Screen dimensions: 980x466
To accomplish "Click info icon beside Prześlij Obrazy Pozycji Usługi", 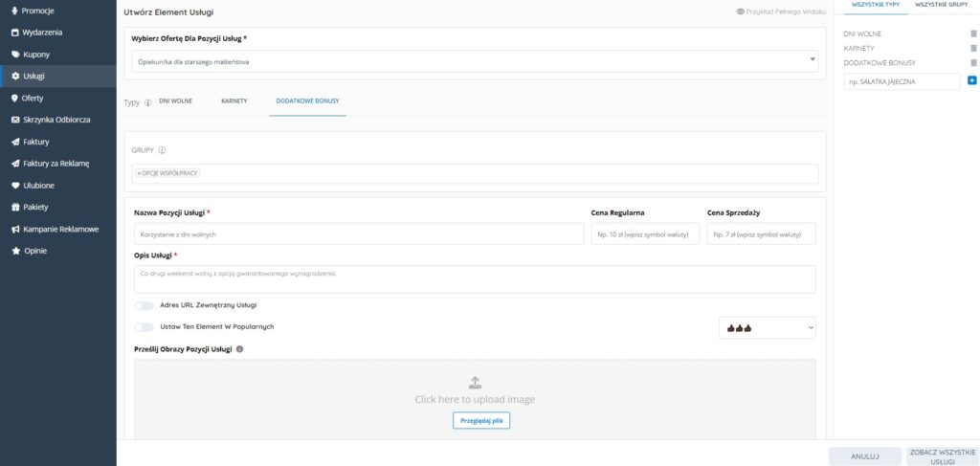I will coord(239,349).
